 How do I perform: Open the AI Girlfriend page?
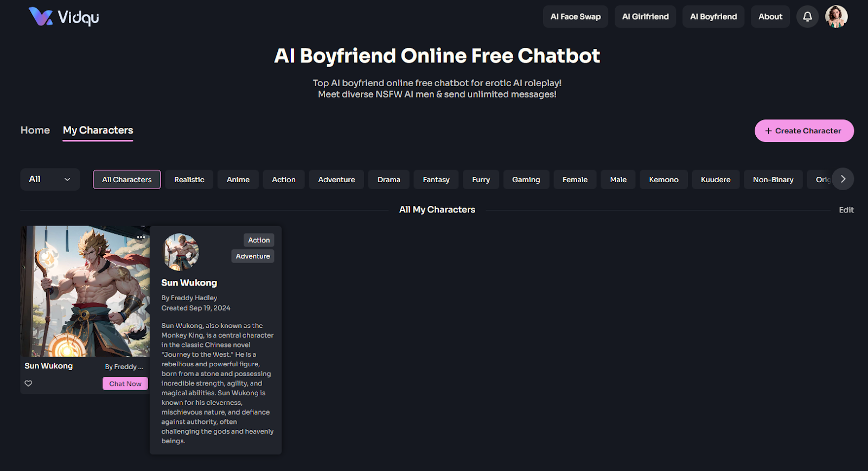(645, 17)
